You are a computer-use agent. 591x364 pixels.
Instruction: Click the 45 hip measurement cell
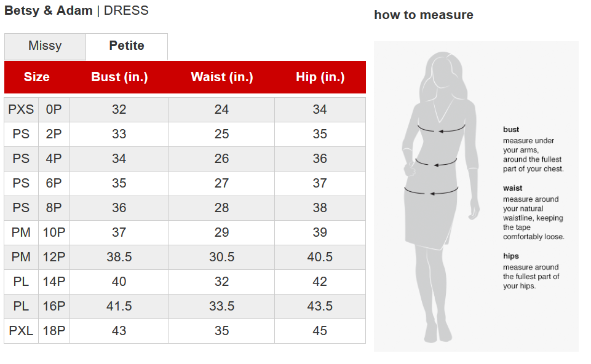pos(320,331)
